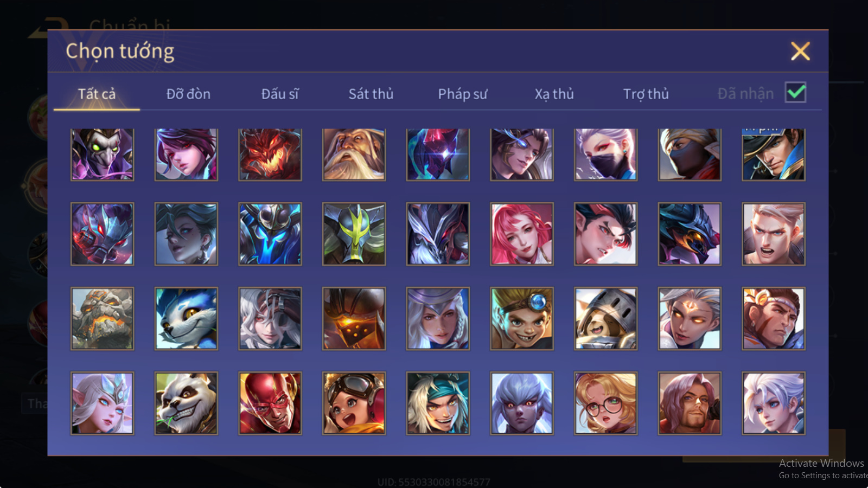868x488 pixels.
Task: Filter by the Xạ thủ tab
Action: pyautogui.click(x=554, y=94)
